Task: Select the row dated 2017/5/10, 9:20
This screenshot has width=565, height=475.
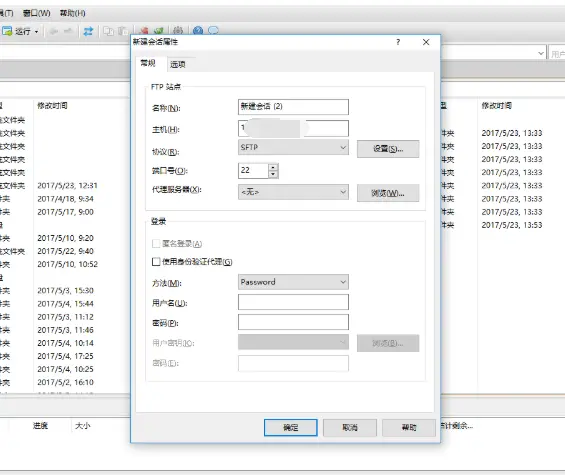Action: [65, 238]
